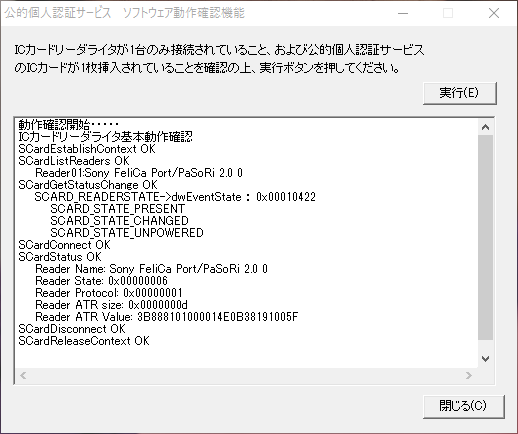Viewport: 518px width, 434px height.
Task: Click the horizontal scrollbar track
Action: click(x=246, y=375)
